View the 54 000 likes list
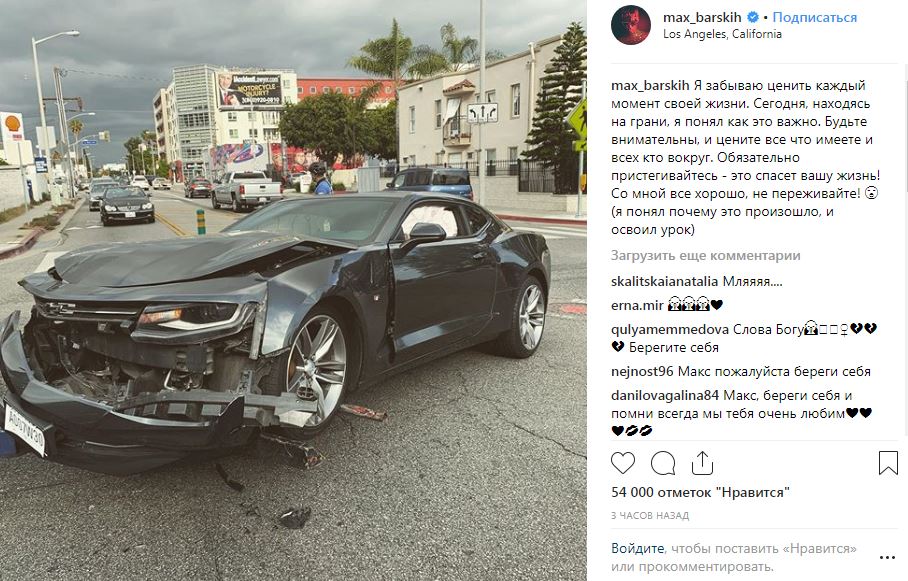Screen dimensions: 908x581 point(700,492)
